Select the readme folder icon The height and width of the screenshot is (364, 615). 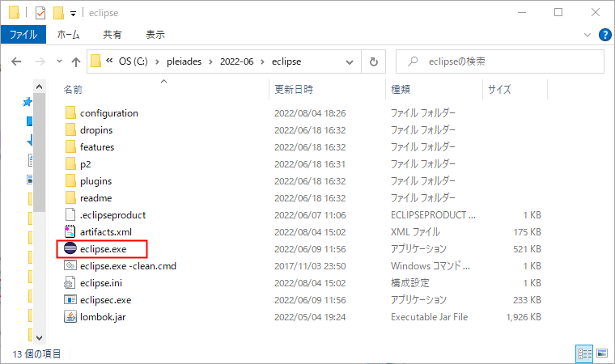tap(70, 197)
